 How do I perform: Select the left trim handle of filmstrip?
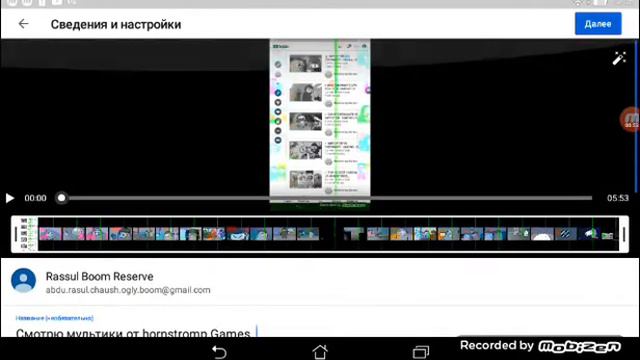(x=16, y=234)
